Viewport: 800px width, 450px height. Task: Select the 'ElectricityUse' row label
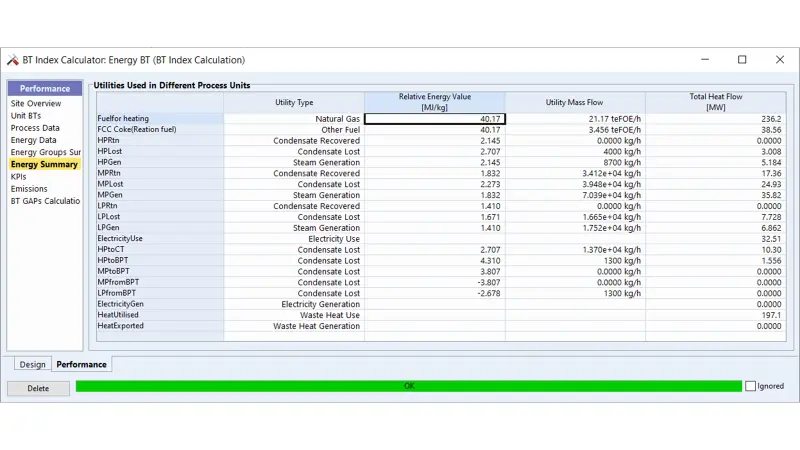(160, 239)
